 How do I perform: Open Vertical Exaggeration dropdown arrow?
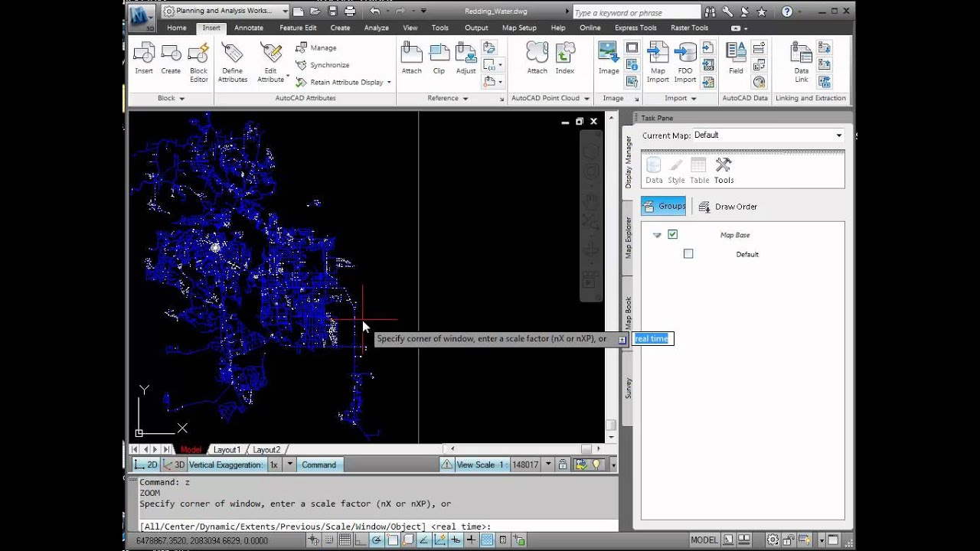[289, 465]
